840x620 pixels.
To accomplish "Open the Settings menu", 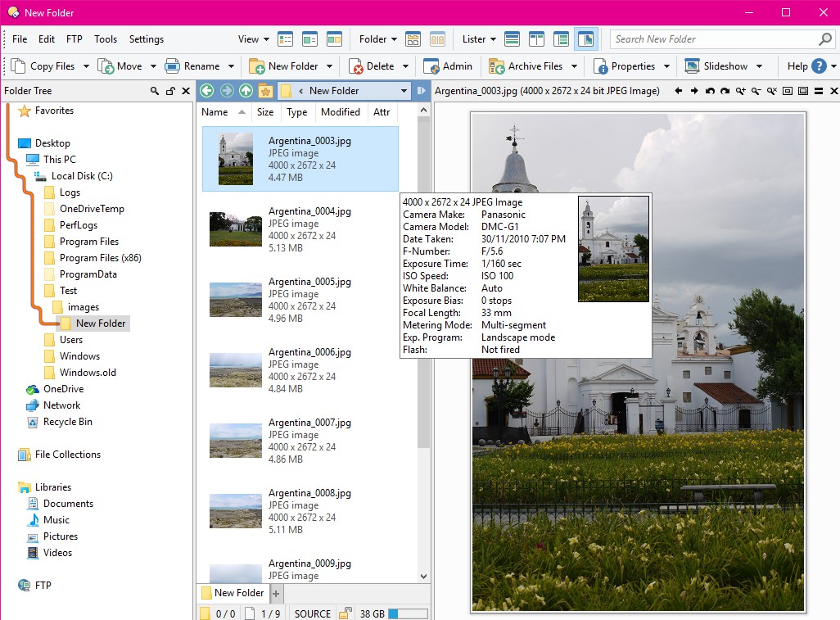I will point(146,38).
